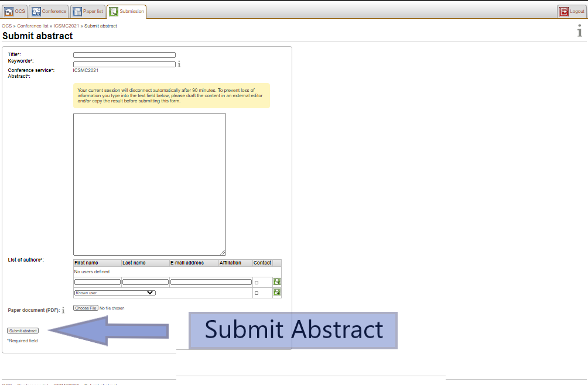The width and height of the screenshot is (588, 385).
Task: Tick Contact checkbox in Known user row
Action: [x=257, y=293]
